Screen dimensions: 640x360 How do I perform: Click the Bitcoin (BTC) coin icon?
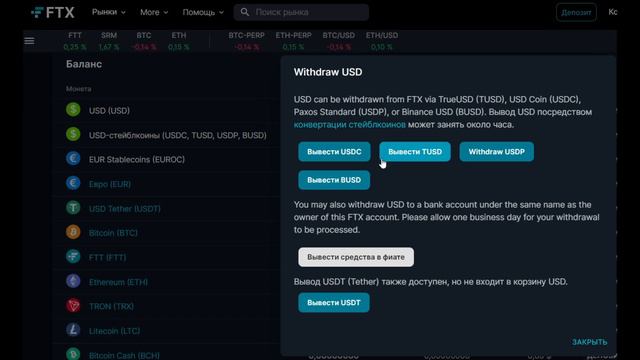(x=73, y=232)
